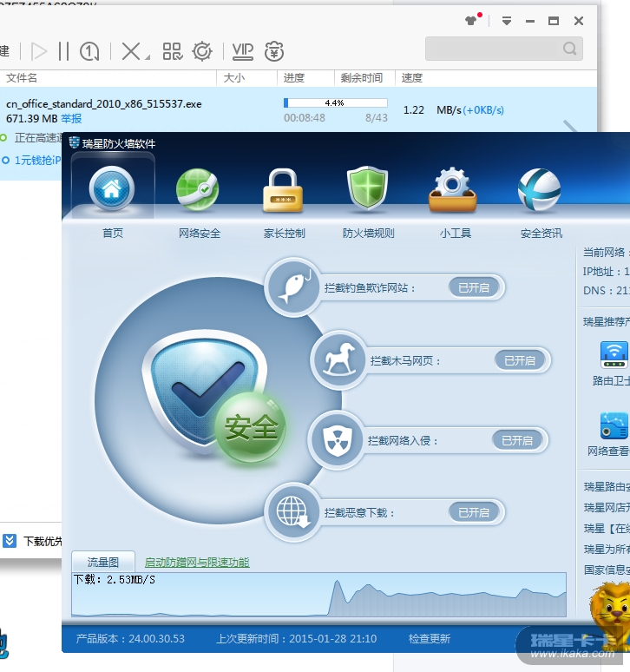Screen dimensions: 630x672
Task: Open the 防火墙规则 firewall rules tab
Action: [x=368, y=201]
